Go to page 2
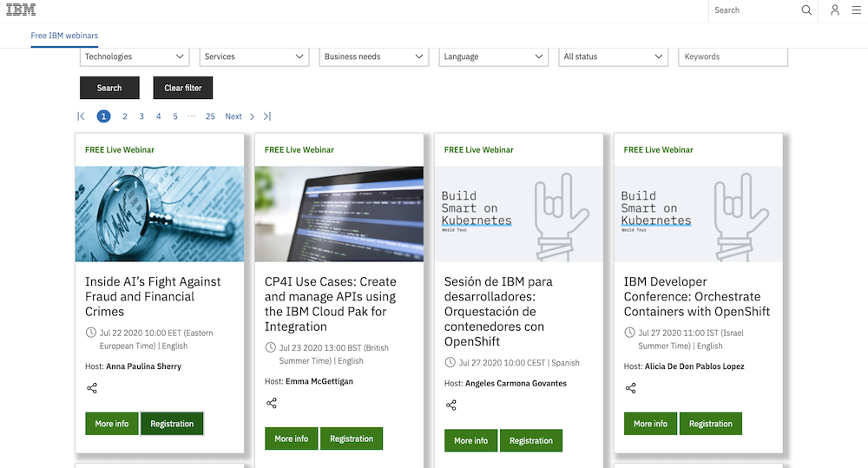 (x=125, y=116)
